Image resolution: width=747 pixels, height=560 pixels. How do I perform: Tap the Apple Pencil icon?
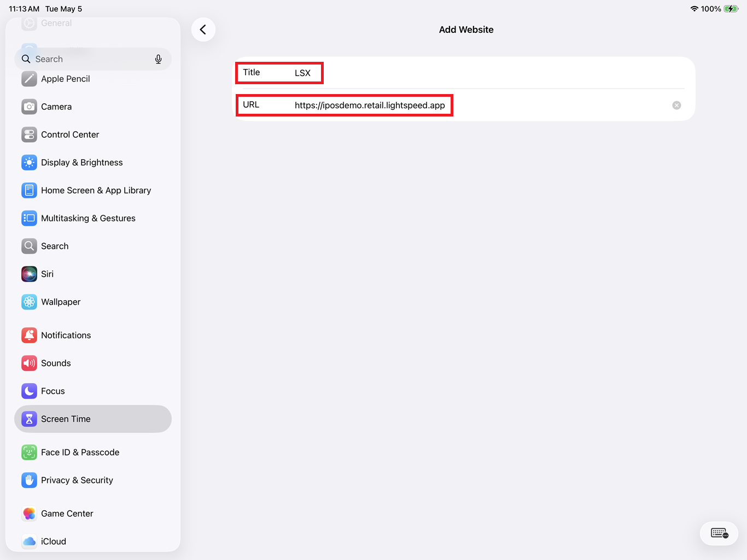point(30,79)
